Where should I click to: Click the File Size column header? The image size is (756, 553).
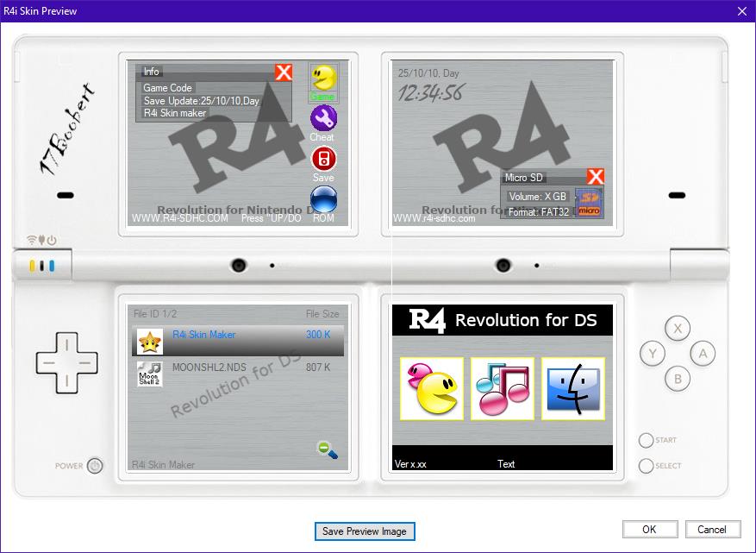pyautogui.click(x=322, y=314)
